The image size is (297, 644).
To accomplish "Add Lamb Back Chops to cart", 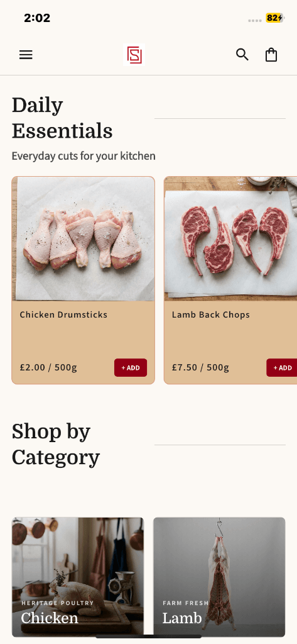I will coord(282,367).
